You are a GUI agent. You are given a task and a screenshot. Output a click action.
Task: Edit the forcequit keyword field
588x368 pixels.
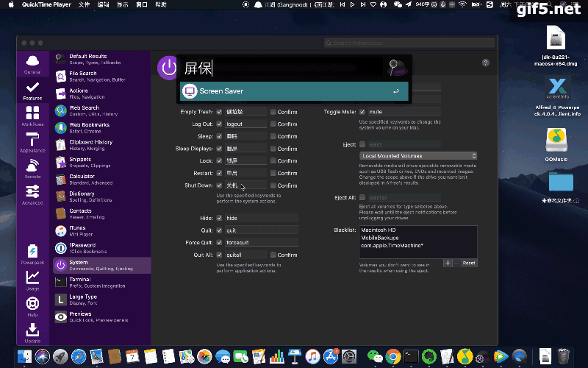(x=262, y=243)
